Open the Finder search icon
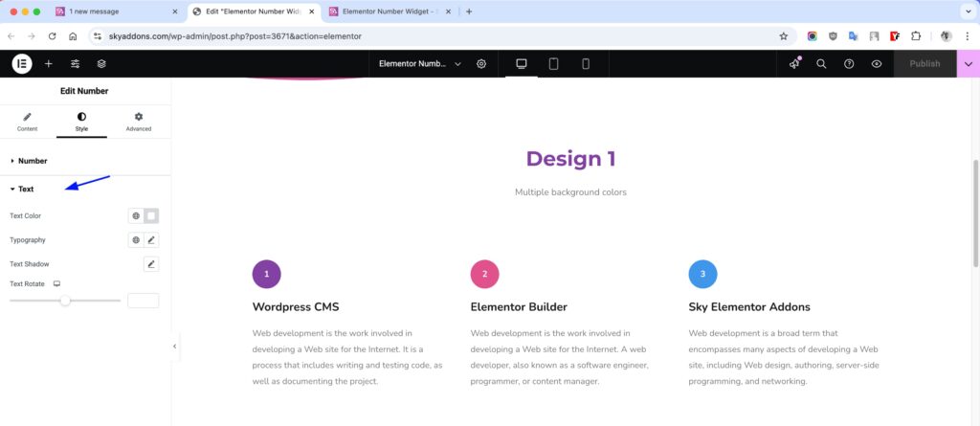 (821, 64)
